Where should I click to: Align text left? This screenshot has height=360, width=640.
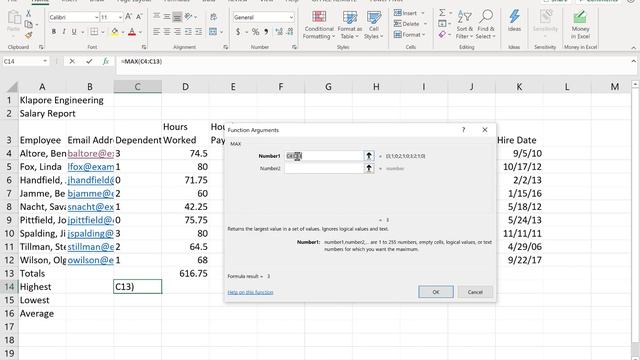click(x=156, y=31)
